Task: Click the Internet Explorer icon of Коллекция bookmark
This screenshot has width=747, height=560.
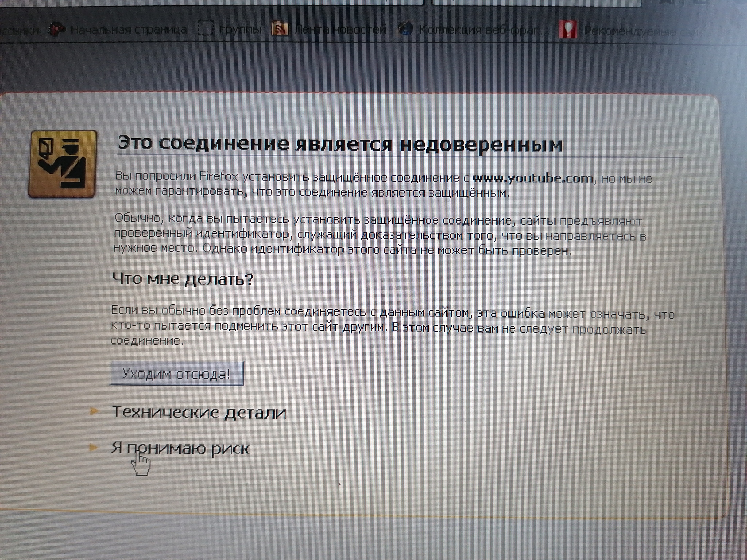Action: pyautogui.click(x=405, y=29)
